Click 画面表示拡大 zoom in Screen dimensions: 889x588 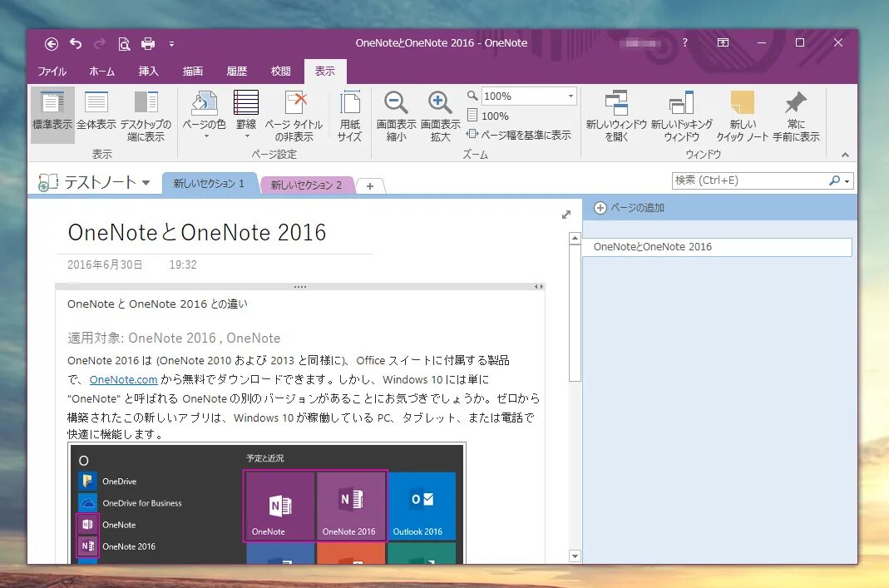point(440,116)
